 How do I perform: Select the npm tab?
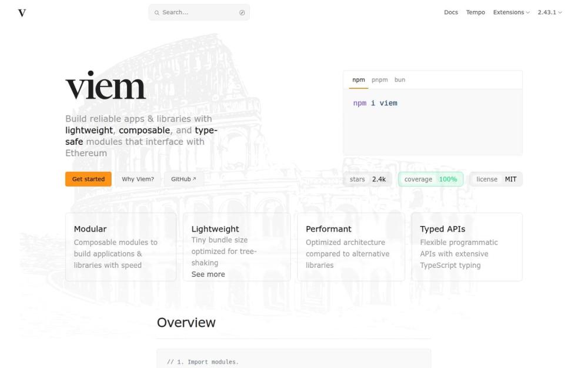pos(359,79)
